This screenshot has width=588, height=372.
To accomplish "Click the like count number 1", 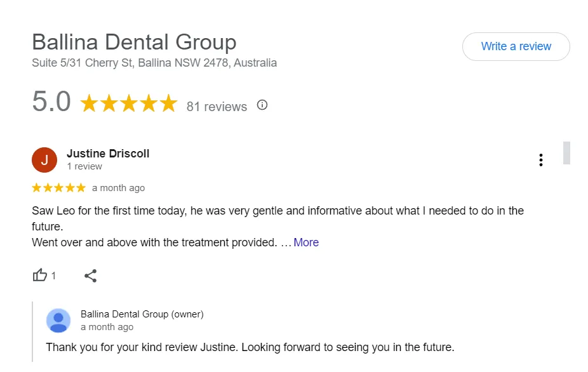I will pos(53,276).
